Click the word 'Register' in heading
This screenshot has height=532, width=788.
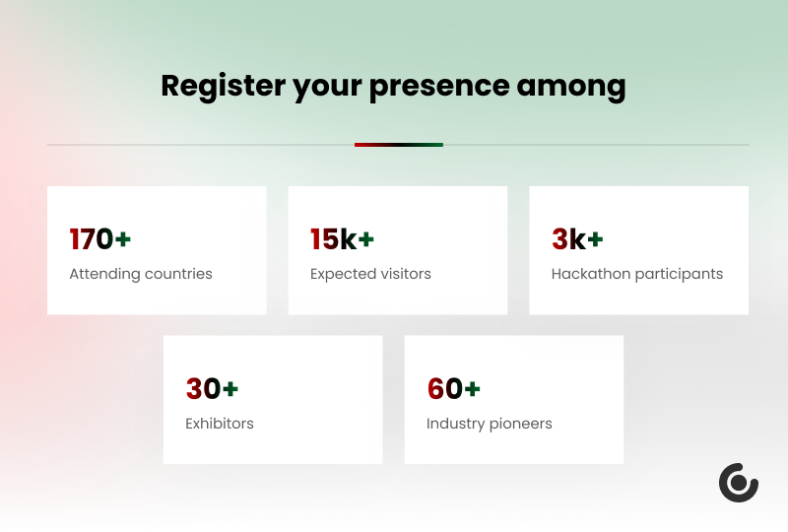point(224,86)
